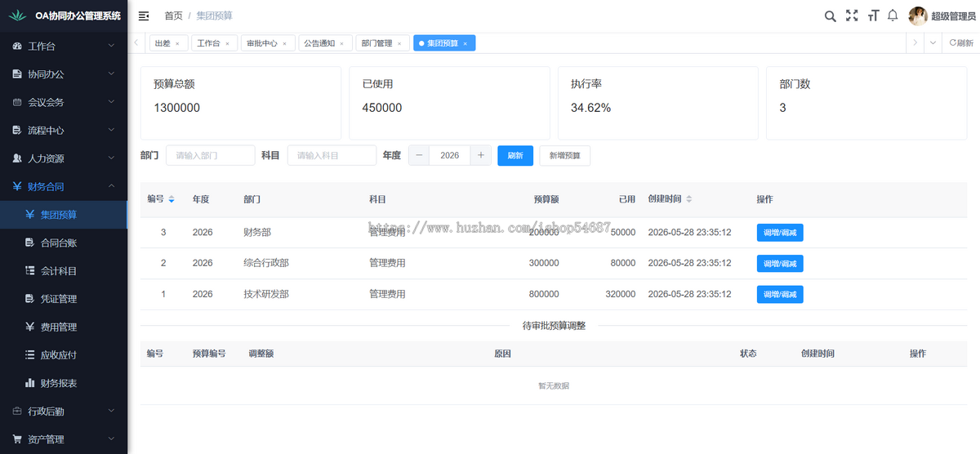
Task: Click the 800000 budget amount cell
Action: coord(544,294)
